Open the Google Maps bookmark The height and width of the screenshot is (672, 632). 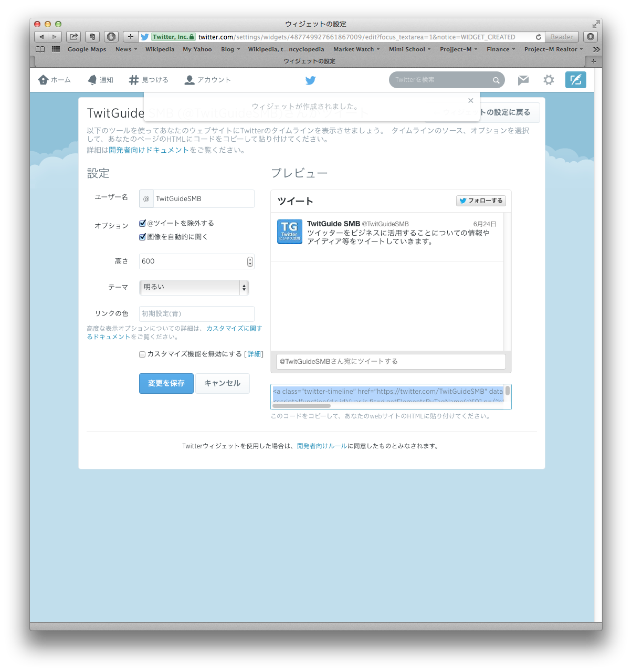point(87,49)
